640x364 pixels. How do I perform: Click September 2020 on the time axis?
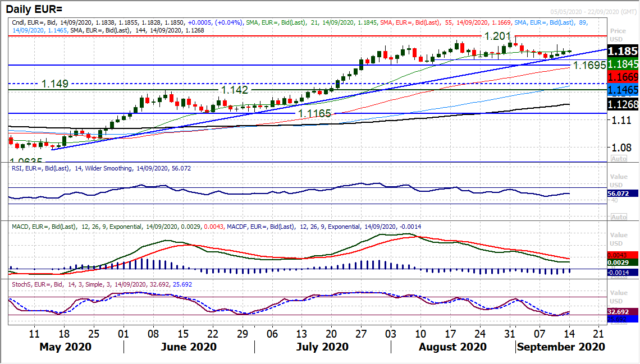pos(561,347)
